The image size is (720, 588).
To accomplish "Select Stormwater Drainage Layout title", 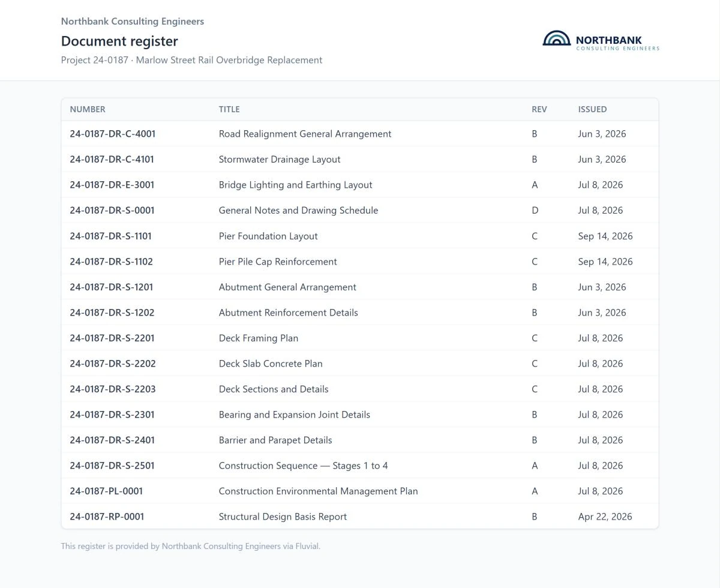I will (x=280, y=159).
